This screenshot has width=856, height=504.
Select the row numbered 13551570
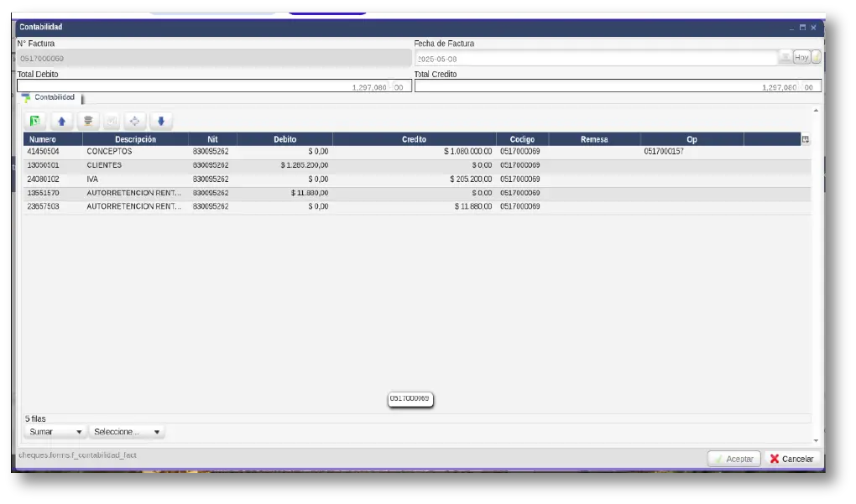[x=417, y=193]
